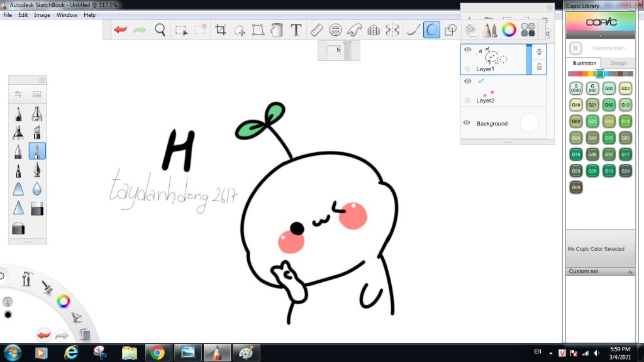This screenshot has height=362, width=644.
Task: Toggle the Layer Editor panel icon
Action: (471, 30)
